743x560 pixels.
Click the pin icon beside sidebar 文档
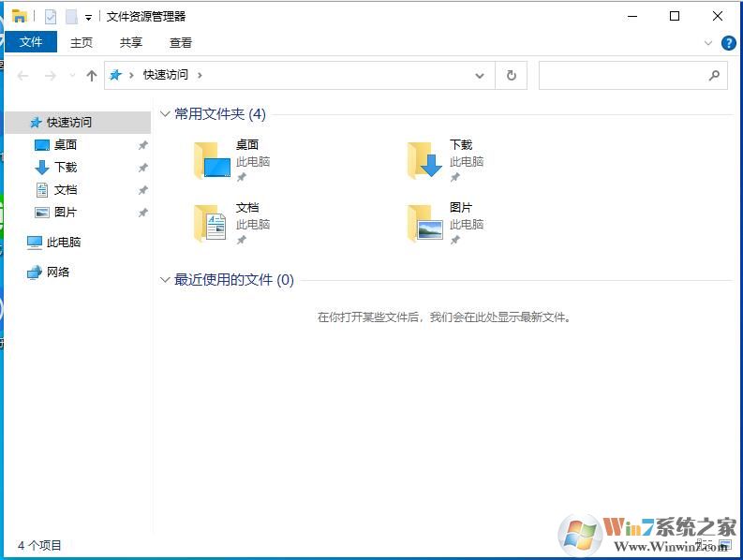tap(142, 190)
